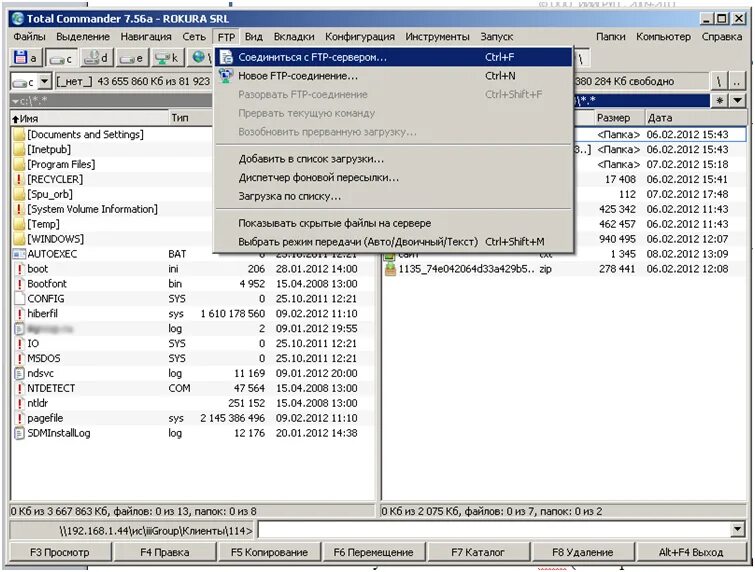Open right panel favorites asterisk button
755x572 pixels.
pyautogui.click(x=719, y=101)
